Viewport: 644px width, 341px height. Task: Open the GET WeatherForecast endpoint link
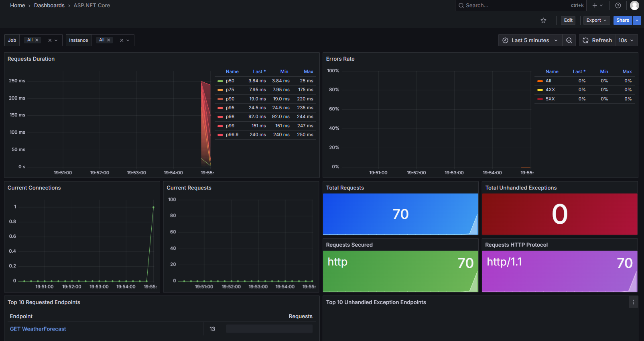pos(38,329)
